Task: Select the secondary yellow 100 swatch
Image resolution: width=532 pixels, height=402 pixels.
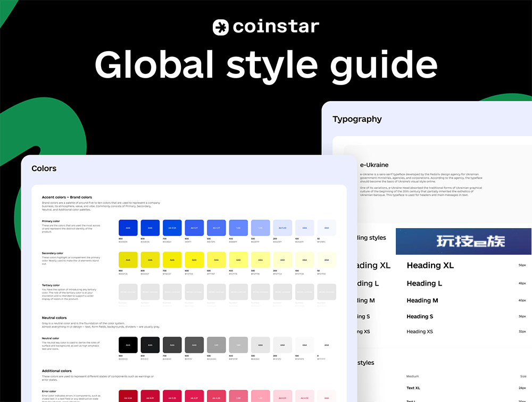Action: click(304, 260)
